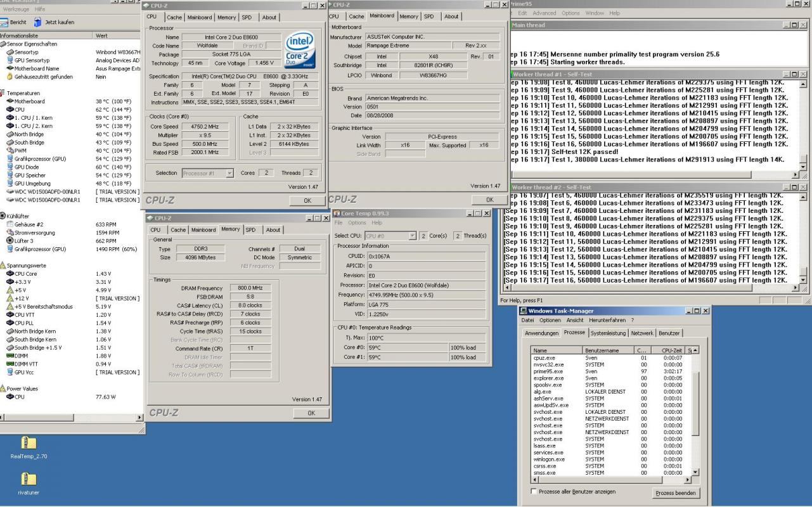Screen dimensions: 812x507
Task: Click the Motherboard Name chip icon
Action: 10,68
